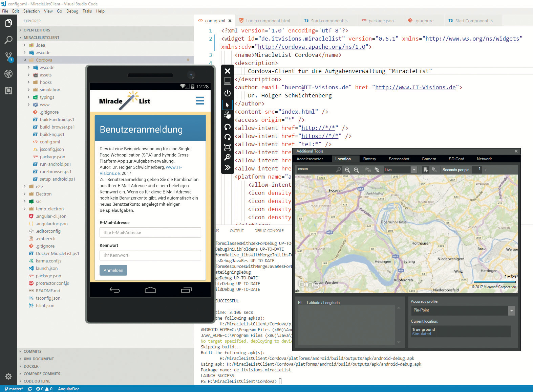Enable single-point mouse input mode
533x392 pixels.
[228, 105]
